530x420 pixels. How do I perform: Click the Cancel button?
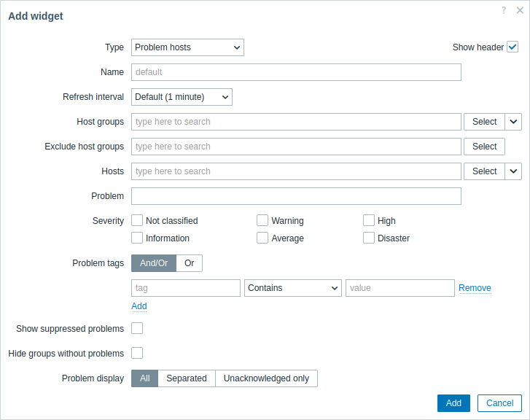coord(499,403)
